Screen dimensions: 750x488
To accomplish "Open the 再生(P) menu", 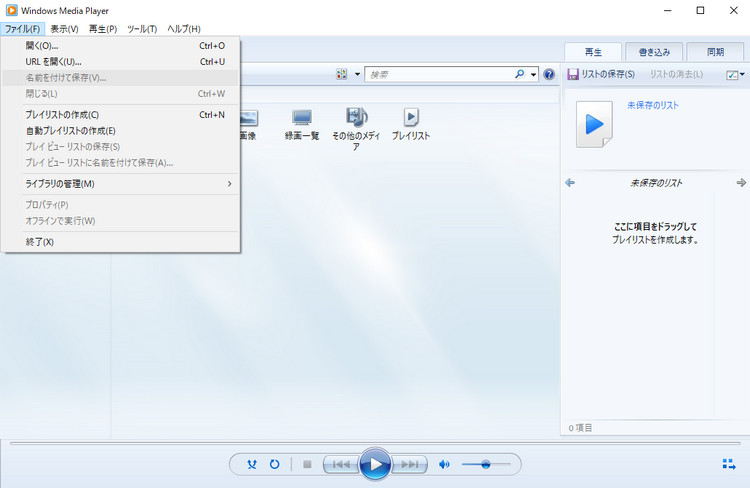I will pyautogui.click(x=103, y=29).
